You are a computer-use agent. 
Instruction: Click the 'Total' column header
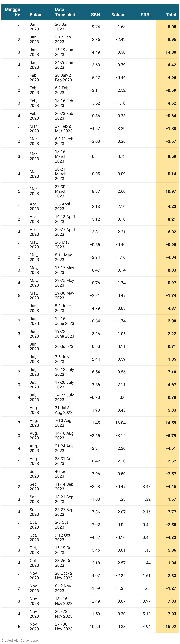(x=171, y=15)
